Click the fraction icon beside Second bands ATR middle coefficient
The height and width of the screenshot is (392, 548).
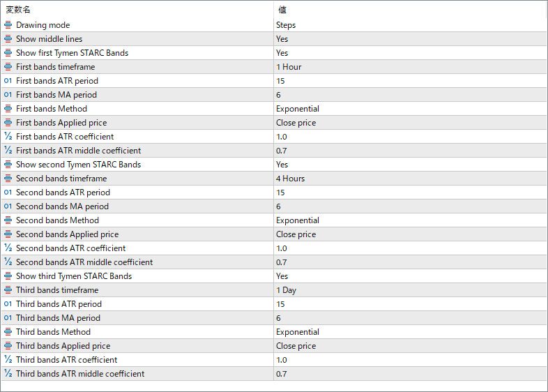click(8, 262)
